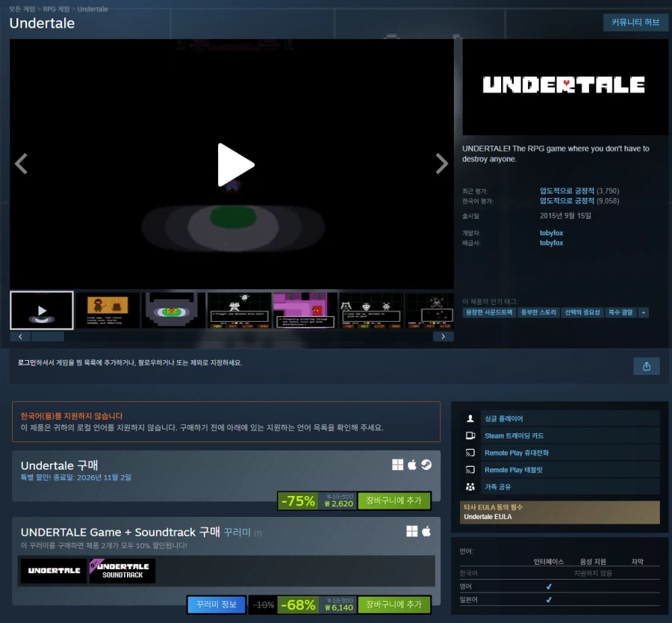The width and height of the screenshot is (672, 623).
Task: Select the 풍부한 스토리 tag
Action: (538, 312)
